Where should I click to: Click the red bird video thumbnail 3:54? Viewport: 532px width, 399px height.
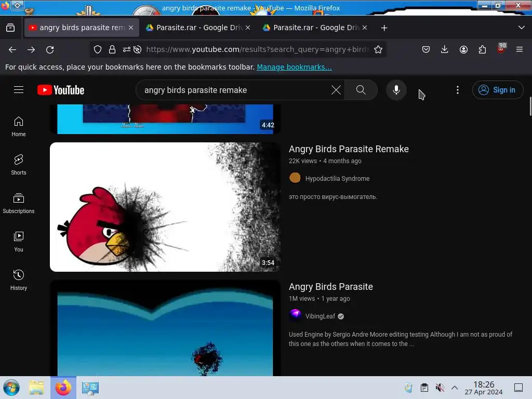tap(165, 207)
